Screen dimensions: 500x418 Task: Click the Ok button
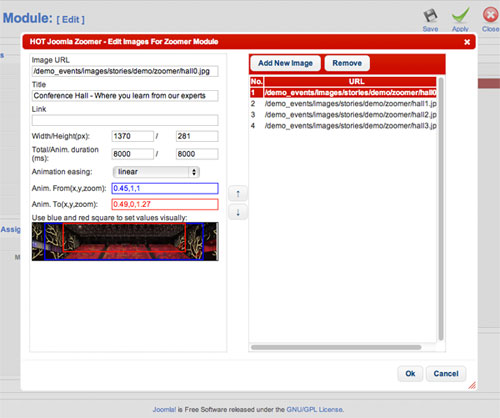coord(410,373)
